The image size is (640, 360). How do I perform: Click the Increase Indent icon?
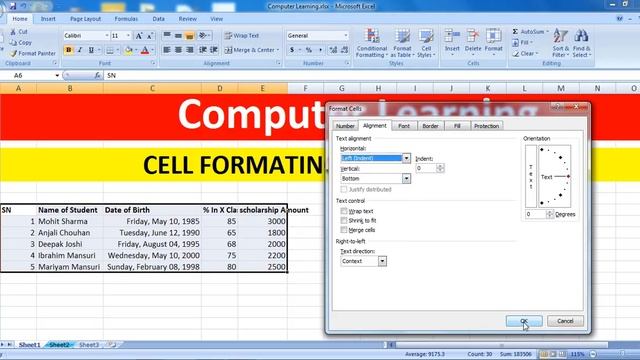click(214, 50)
